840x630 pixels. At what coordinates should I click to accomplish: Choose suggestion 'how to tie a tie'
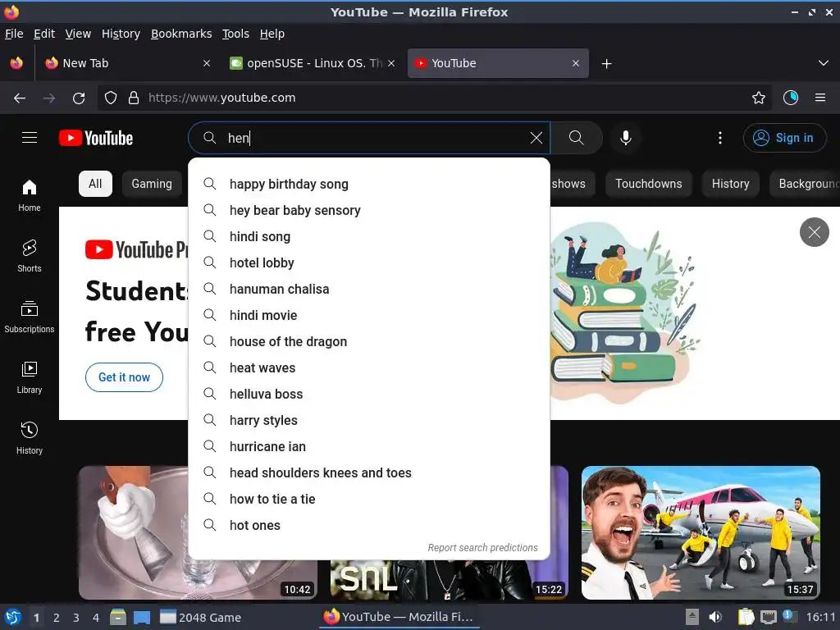tap(369, 500)
